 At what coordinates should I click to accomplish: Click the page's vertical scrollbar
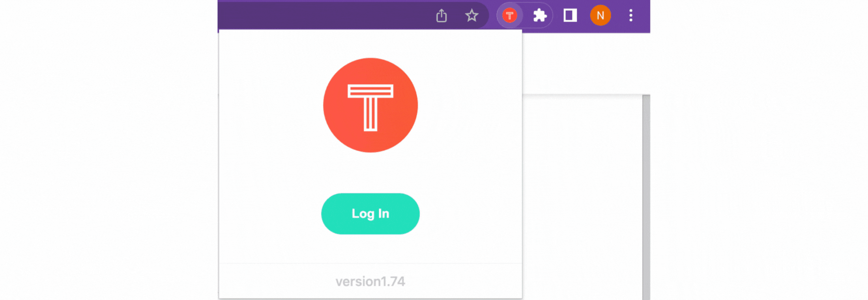[646, 197]
